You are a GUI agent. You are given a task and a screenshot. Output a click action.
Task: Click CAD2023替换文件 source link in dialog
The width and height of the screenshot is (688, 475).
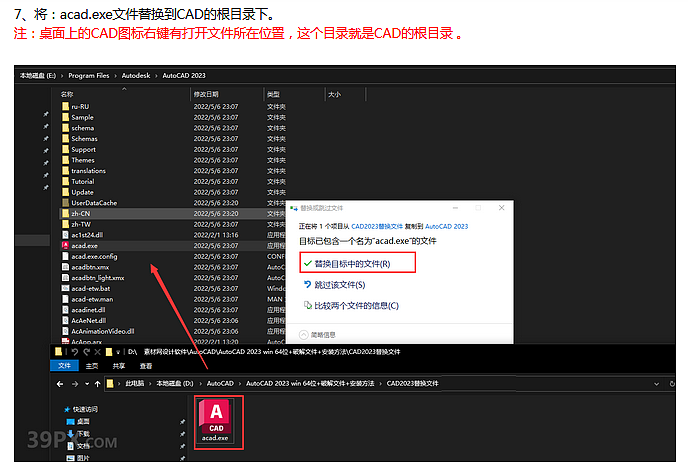pos(377,226)
